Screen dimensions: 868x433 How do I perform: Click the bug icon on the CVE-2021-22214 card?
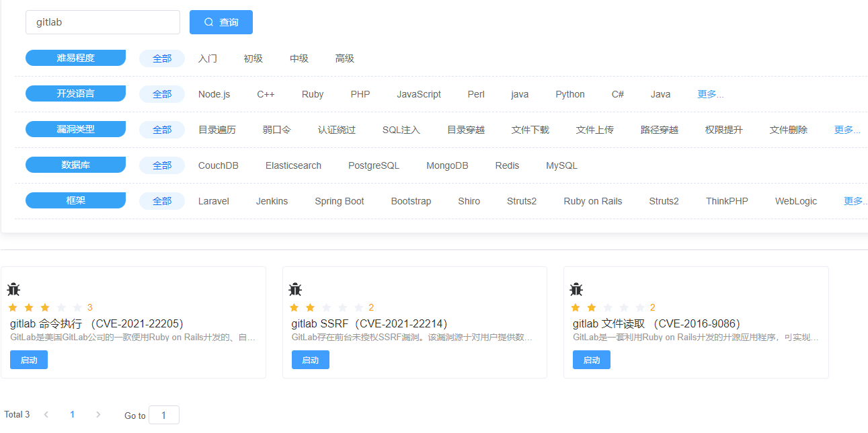(295, 290)
